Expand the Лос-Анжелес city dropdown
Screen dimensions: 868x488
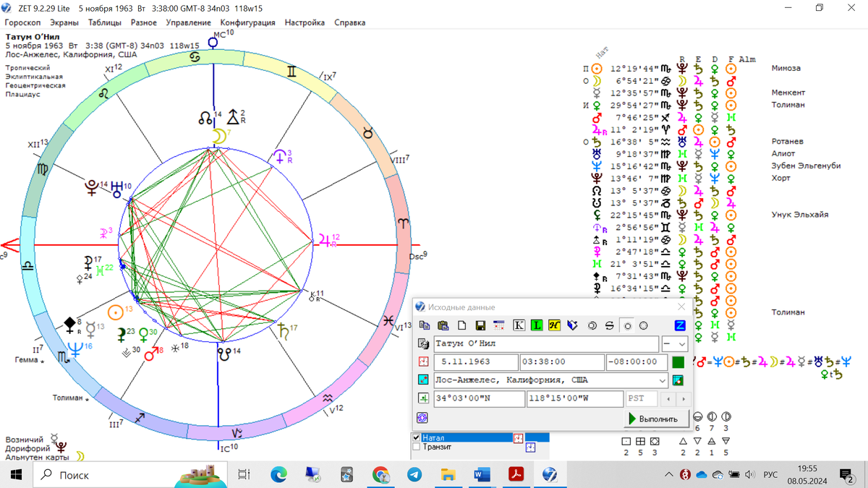click(663, 380)
